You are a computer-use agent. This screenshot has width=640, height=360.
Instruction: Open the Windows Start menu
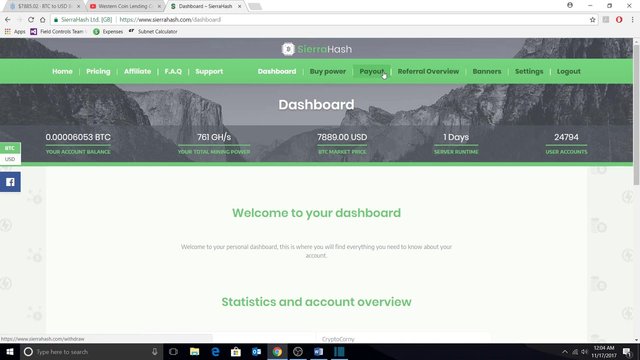tap(10, 351)
